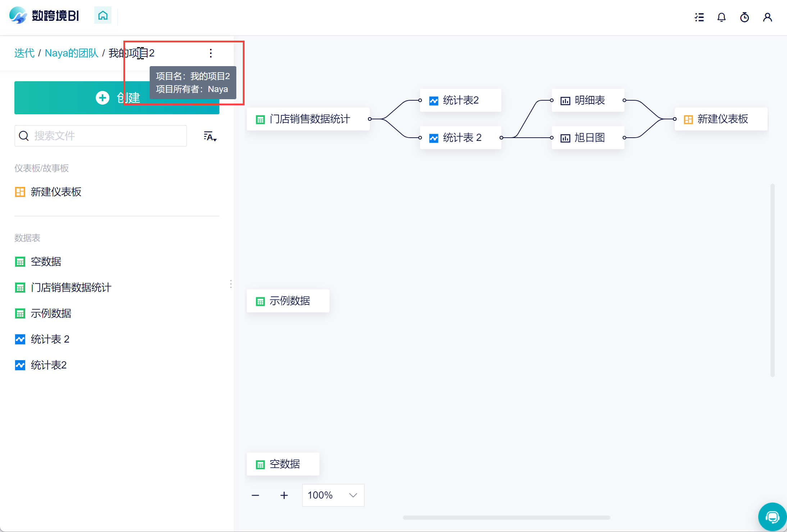This screenshot has width=787, height=532.
Task: Click the zoom out minus button
Action: click(x=255, y=495)
